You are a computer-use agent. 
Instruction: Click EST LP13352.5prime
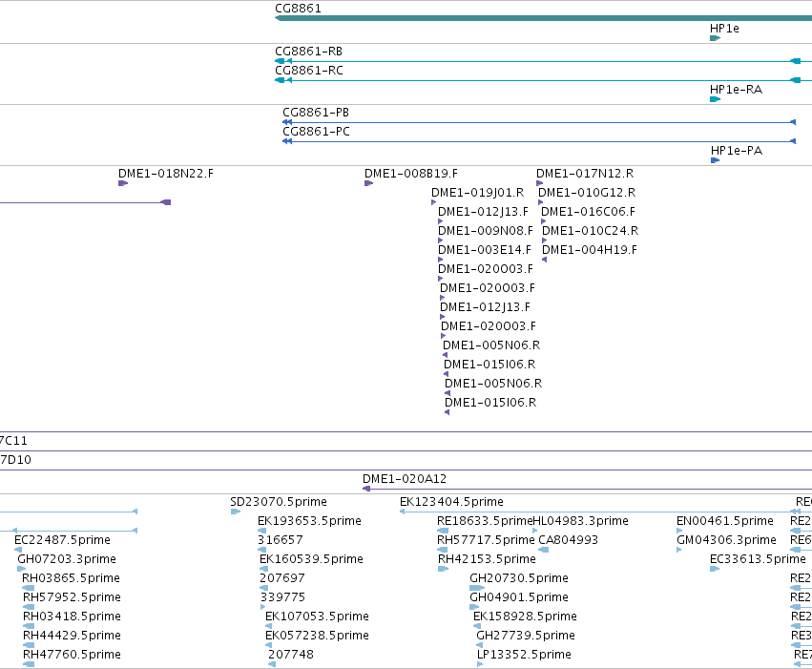(480, 665)
